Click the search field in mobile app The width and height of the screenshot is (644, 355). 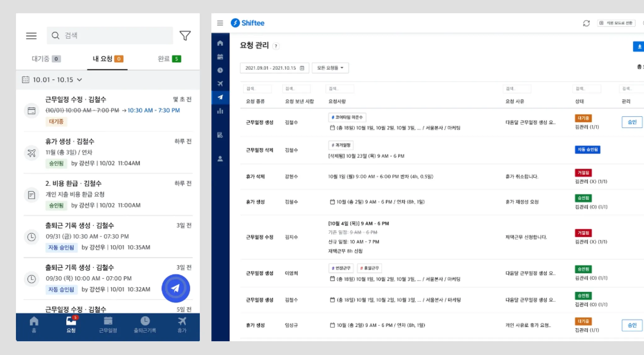point(110,36)
